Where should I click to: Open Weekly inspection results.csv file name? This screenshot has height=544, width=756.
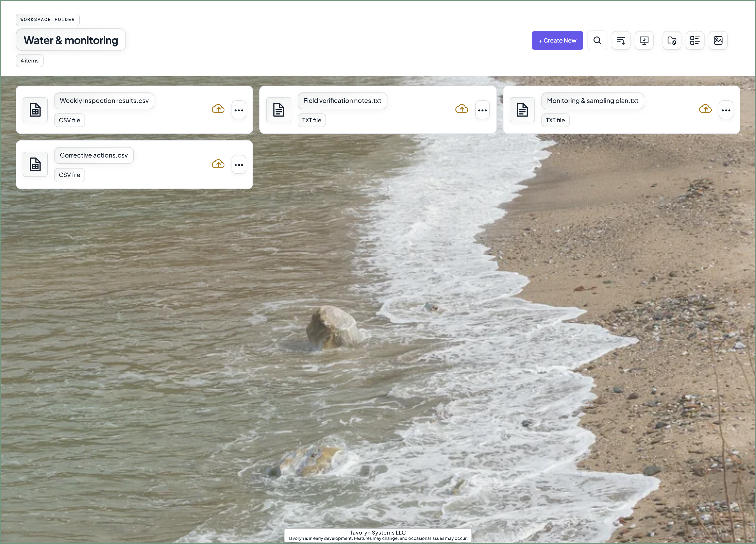point(104,101)
